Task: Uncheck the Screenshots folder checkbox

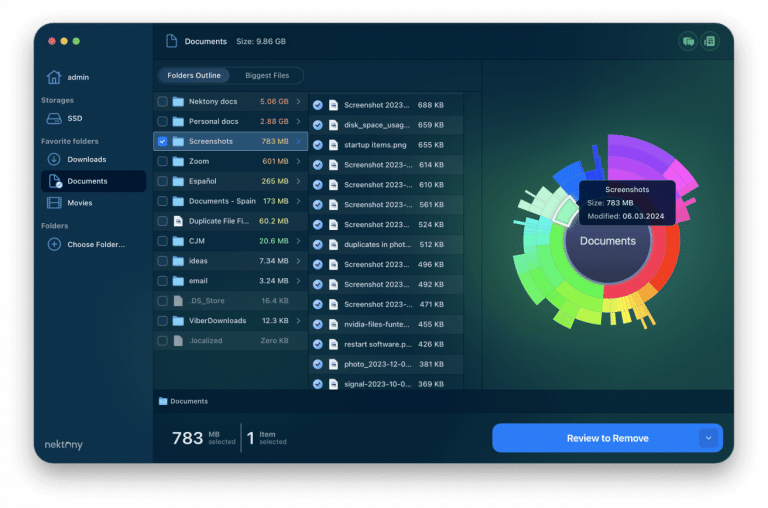Action: click(162, 141)
